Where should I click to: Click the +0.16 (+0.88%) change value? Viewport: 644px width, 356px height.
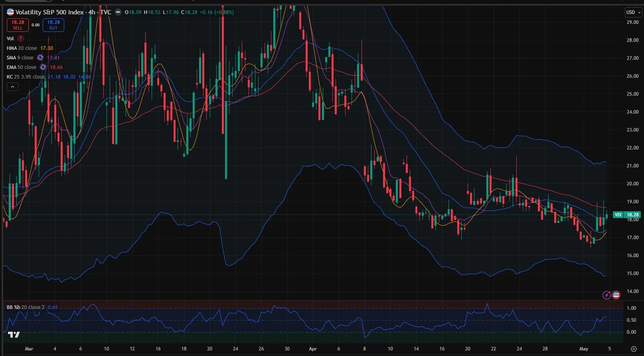(x=217, y=12)
